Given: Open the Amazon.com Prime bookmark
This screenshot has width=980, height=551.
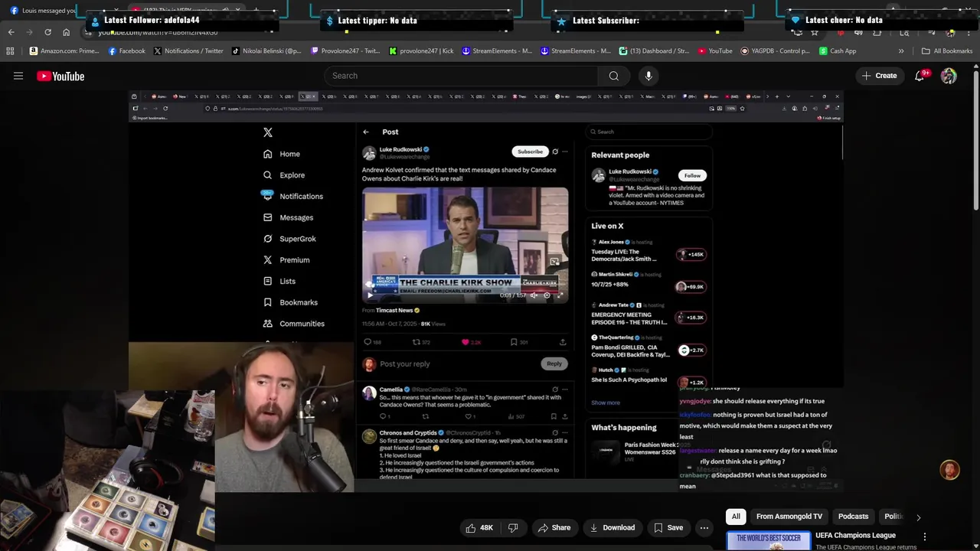Looking at the screenshot, I should tap(64, 51).
